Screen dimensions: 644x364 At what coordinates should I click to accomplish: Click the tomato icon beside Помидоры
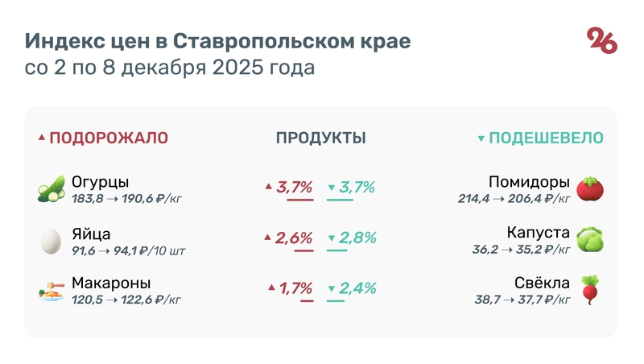click(590, 189)
